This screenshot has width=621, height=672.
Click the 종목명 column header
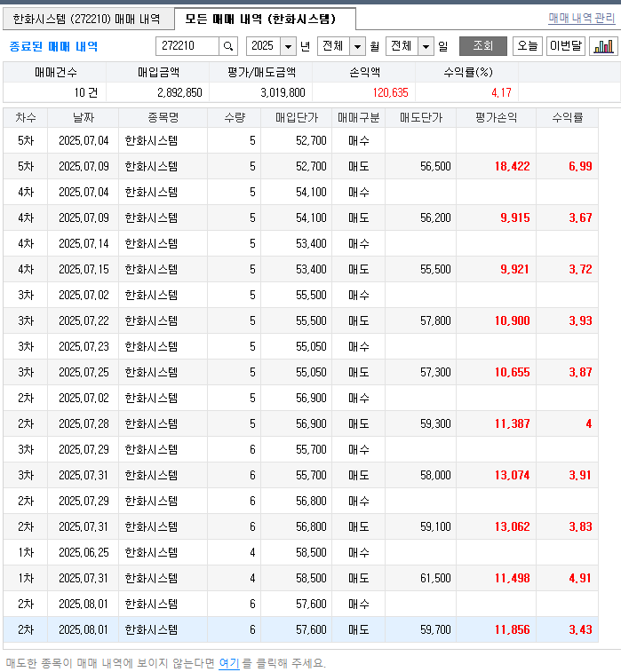[x=163, y=117]
